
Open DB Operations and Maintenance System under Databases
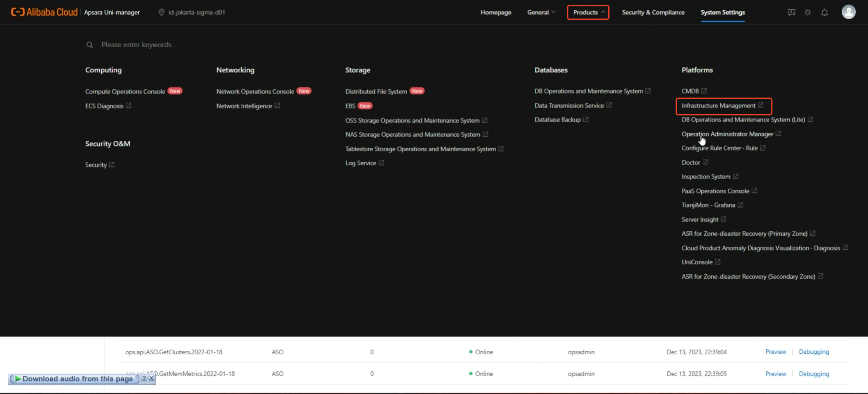(x=589, y=91)
